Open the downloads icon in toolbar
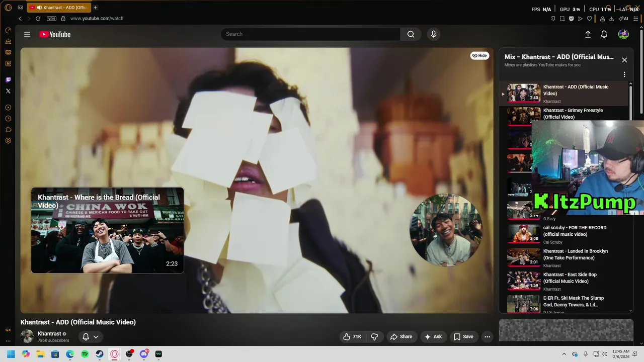The image size is (644, 362). tap(611, 19)
